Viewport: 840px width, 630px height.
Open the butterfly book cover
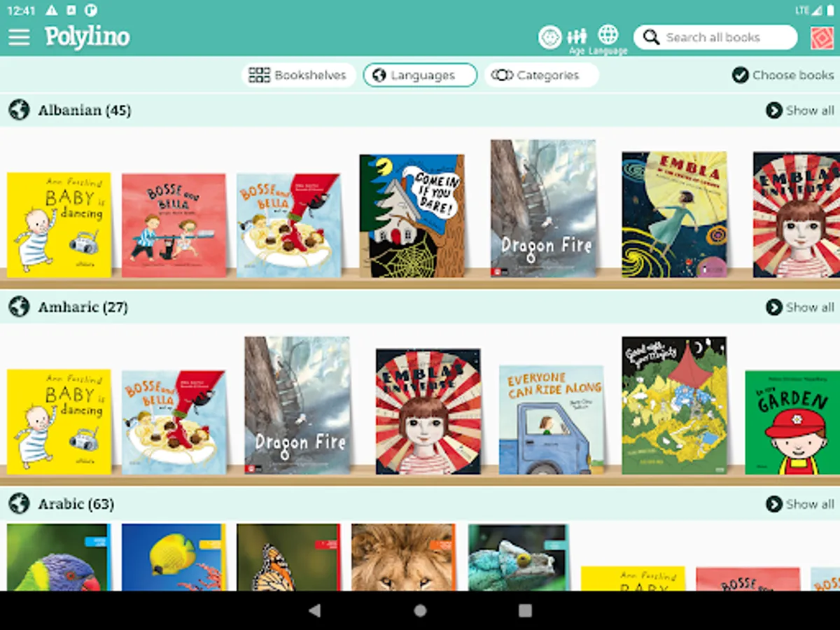288,557
